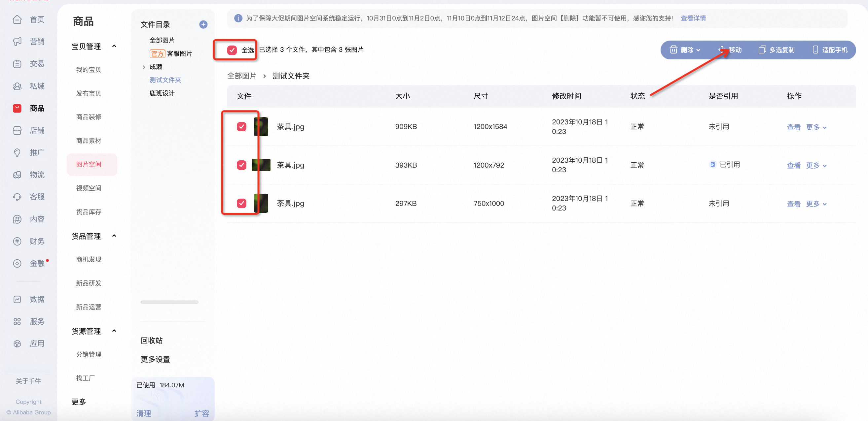The height and width of the screenshot is (421, 868).
Task: Open 更多 dropdown for 393KB file
Action: click(816, 166)
